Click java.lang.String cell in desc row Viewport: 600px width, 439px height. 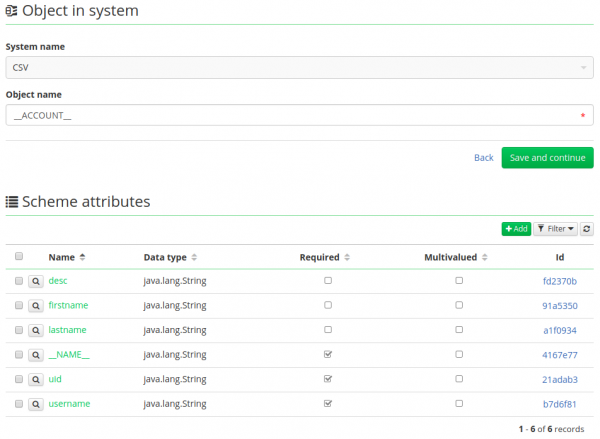tap(175, 281)
